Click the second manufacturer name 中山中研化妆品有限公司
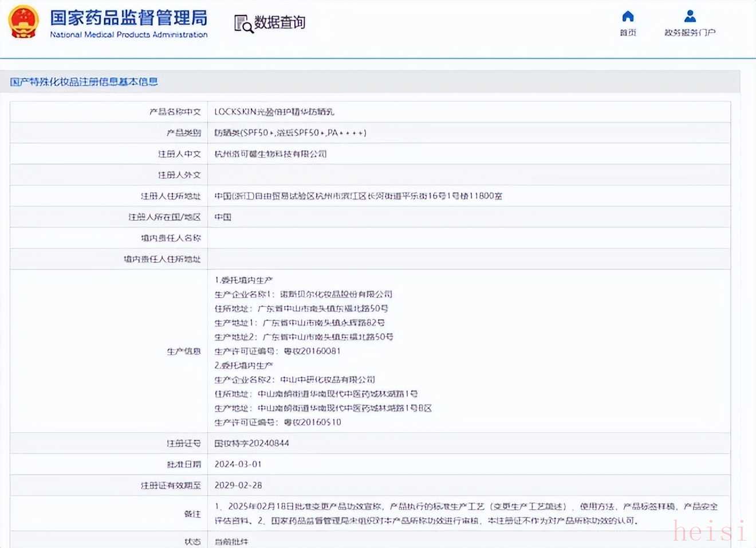This screenshot has height=548, width=756. [x=327, y=379]
